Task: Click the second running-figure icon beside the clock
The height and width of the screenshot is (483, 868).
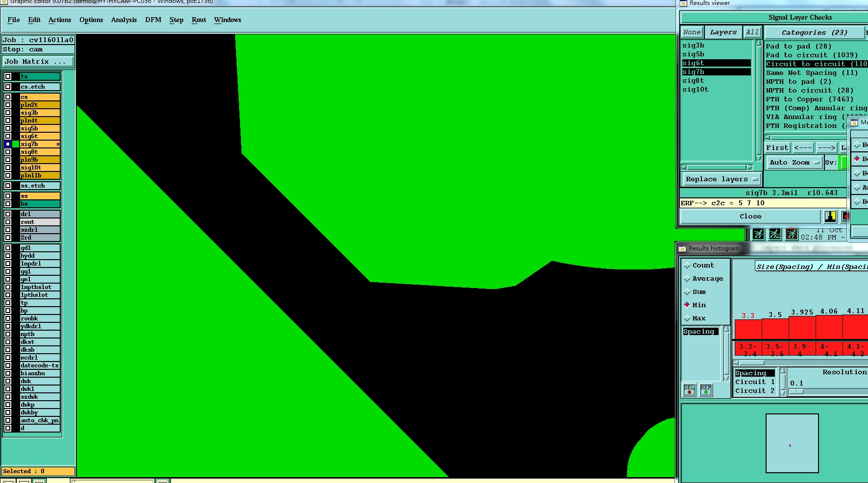Action: point(775,234)
